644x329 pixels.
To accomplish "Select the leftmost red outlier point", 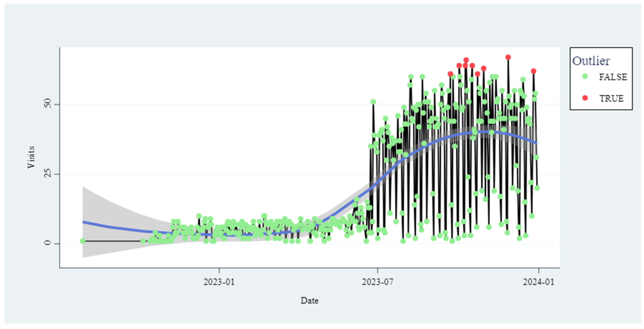I will pyautogui.click(x=450, y=74).
